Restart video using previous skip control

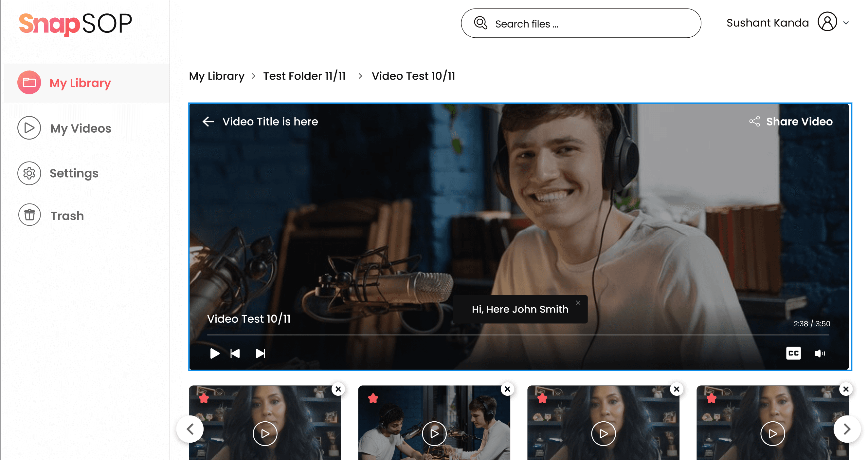(235, 354)
